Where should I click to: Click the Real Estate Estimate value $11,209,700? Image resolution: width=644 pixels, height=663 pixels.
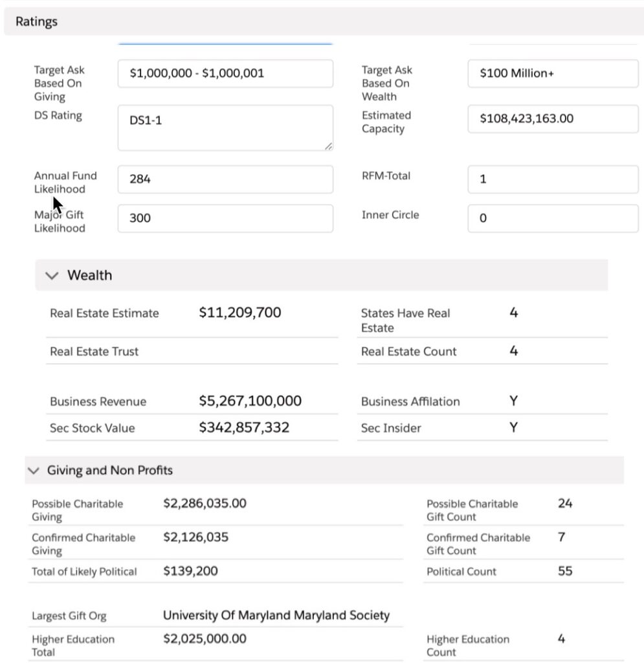[x=240, y=313]
